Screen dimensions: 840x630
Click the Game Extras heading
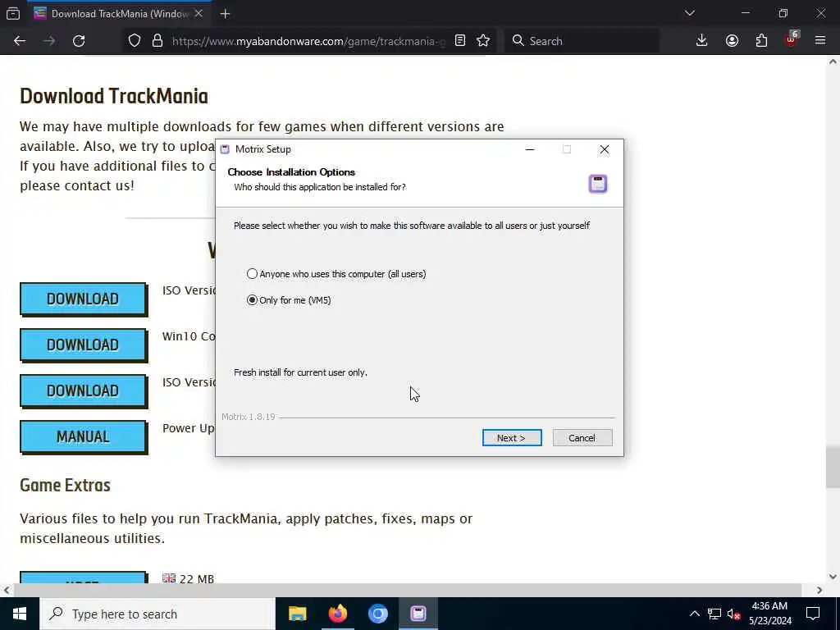click(65, 486)
